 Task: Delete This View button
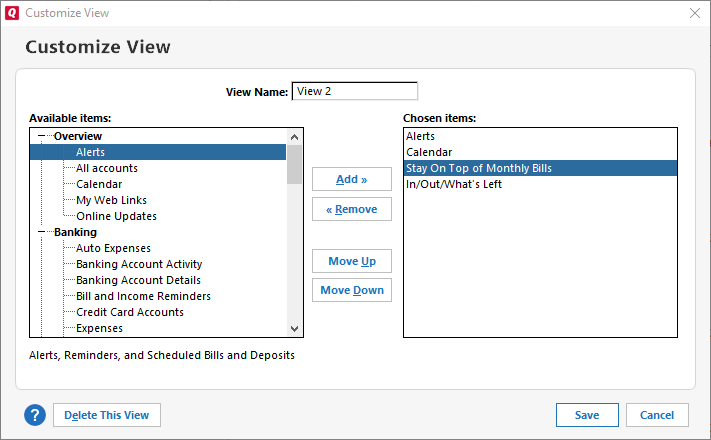(x=106, y=415)
